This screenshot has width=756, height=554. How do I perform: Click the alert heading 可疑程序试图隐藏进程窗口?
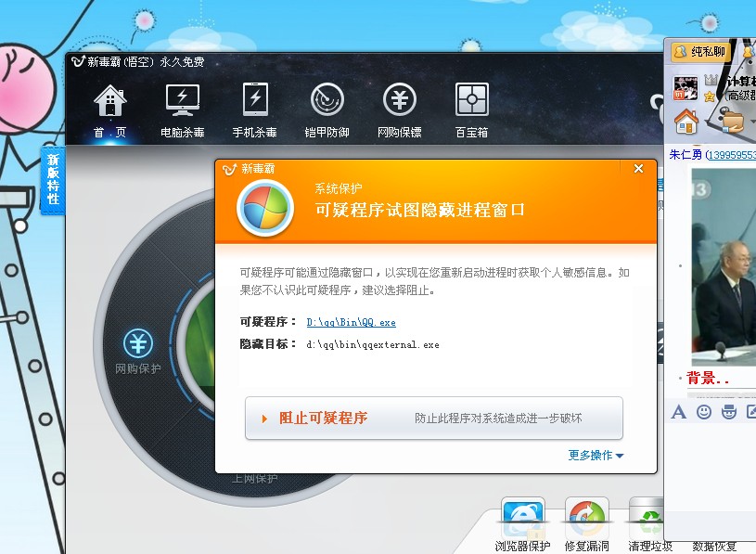click(419, 210)
